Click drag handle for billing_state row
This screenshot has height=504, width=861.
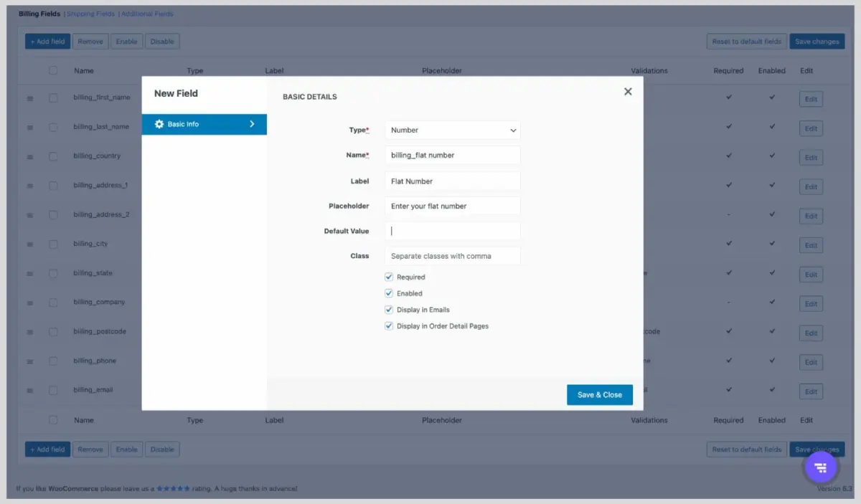pyautogui.click(x=30, y=274)
